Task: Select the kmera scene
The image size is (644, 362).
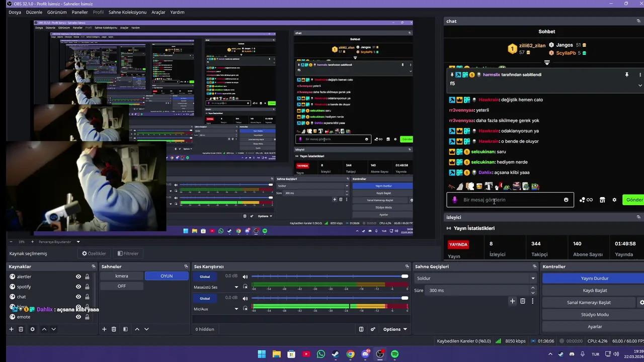Action: [x=122, y=276]
